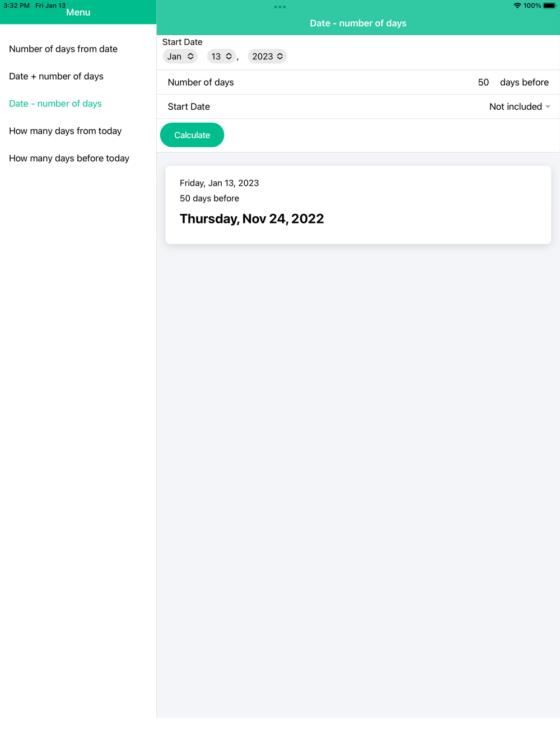Select Date - number of days menu item

click(x=55, y=104)
